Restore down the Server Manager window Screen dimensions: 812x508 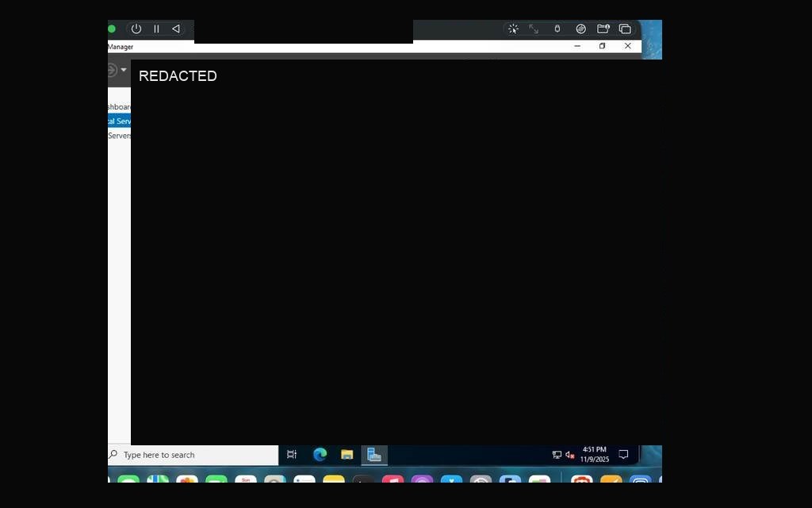603,46
